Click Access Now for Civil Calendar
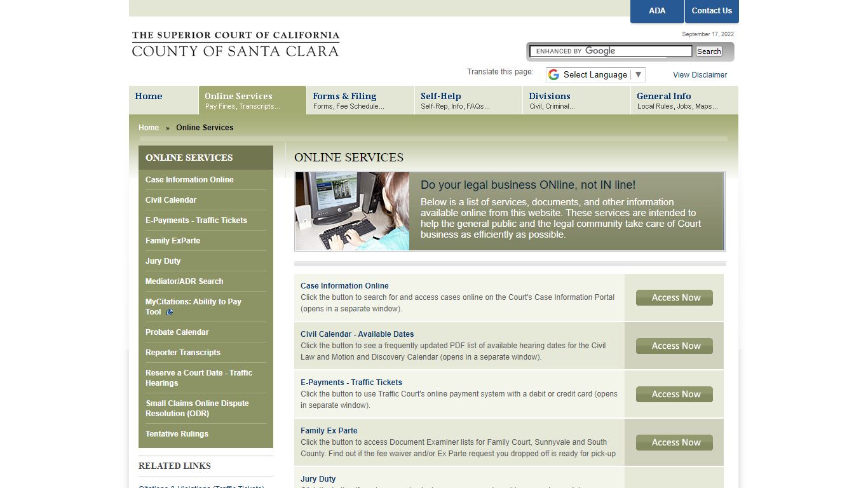Viewport: 868px width, 488px height. pyautogui.click(x=674, y=346)
